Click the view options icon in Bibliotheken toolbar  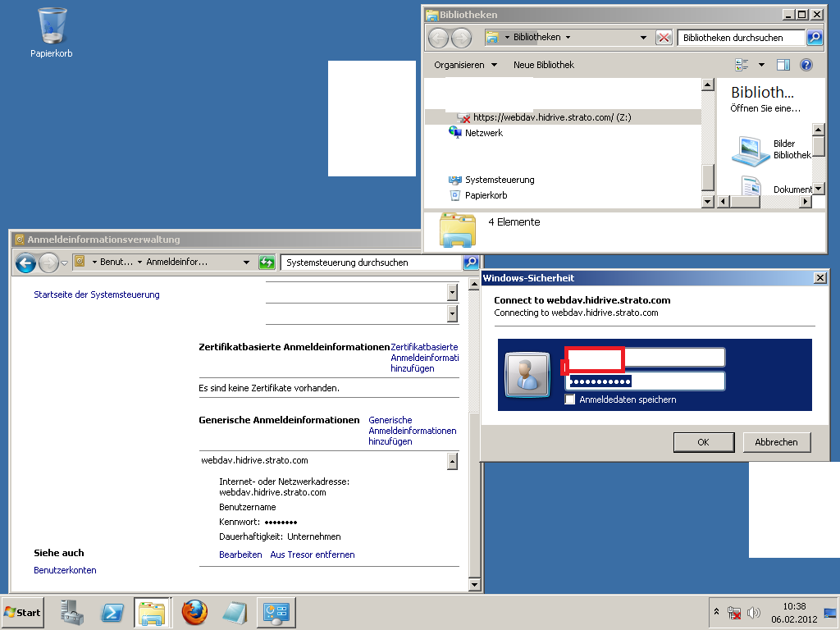(742, 65)
